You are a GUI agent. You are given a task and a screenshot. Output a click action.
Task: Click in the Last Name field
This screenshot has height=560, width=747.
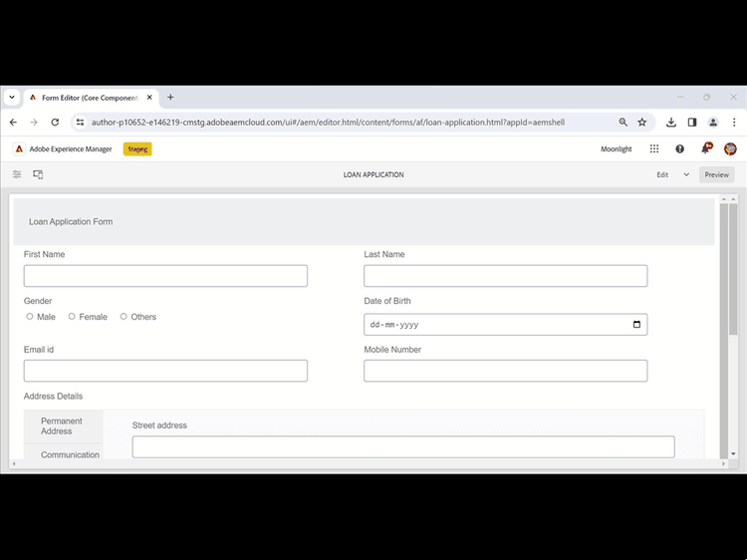pyautogui.click(x=505, y=276)
